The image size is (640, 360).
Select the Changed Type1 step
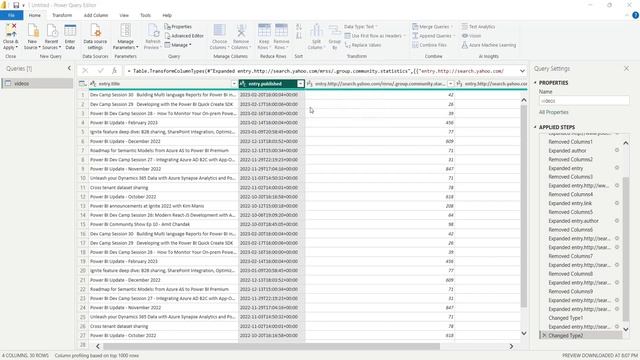566,318
